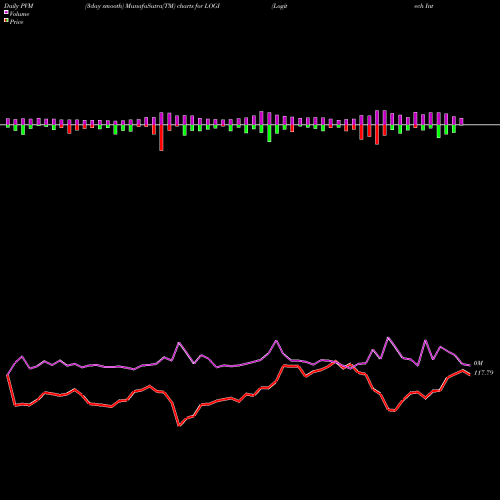Click the 117.79 price value label

point(483,373)
